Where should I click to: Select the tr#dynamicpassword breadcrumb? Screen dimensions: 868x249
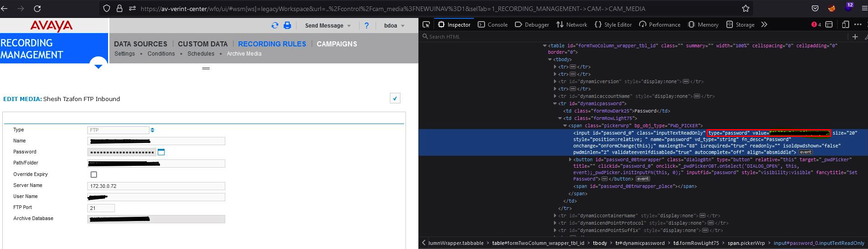click(640, 243)
